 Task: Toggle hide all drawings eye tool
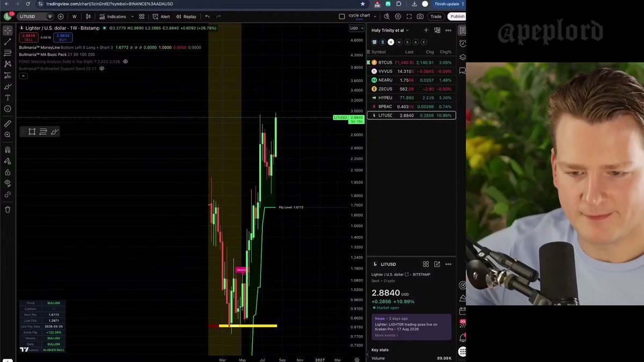tap(8, 183)
